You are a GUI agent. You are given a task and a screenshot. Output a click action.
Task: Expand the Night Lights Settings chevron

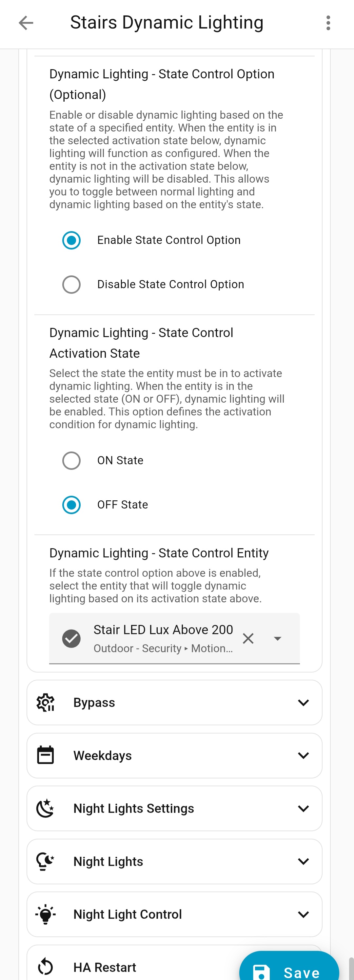click(303, 808)
